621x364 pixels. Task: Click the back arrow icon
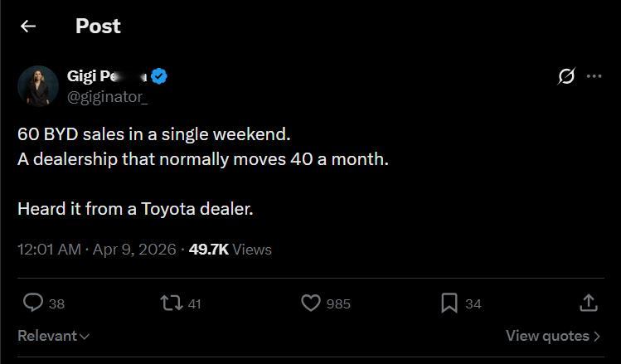click(x=28, y=27)
